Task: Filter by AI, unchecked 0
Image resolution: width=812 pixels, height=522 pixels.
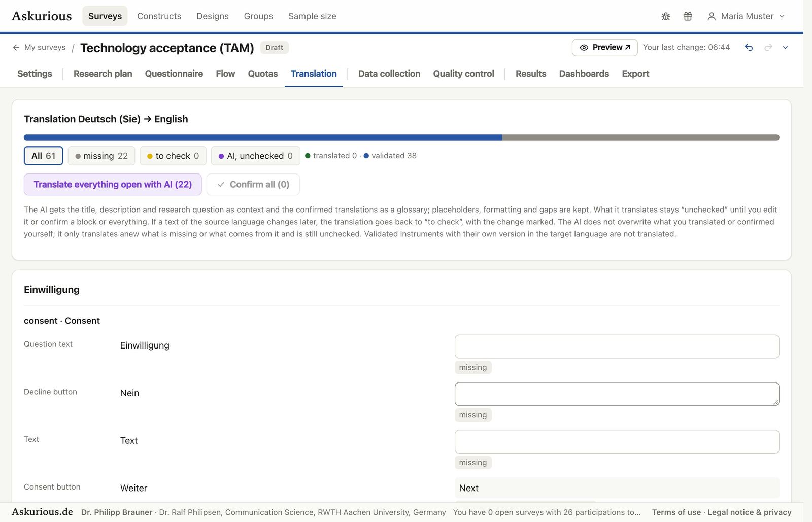Action: 256,156
